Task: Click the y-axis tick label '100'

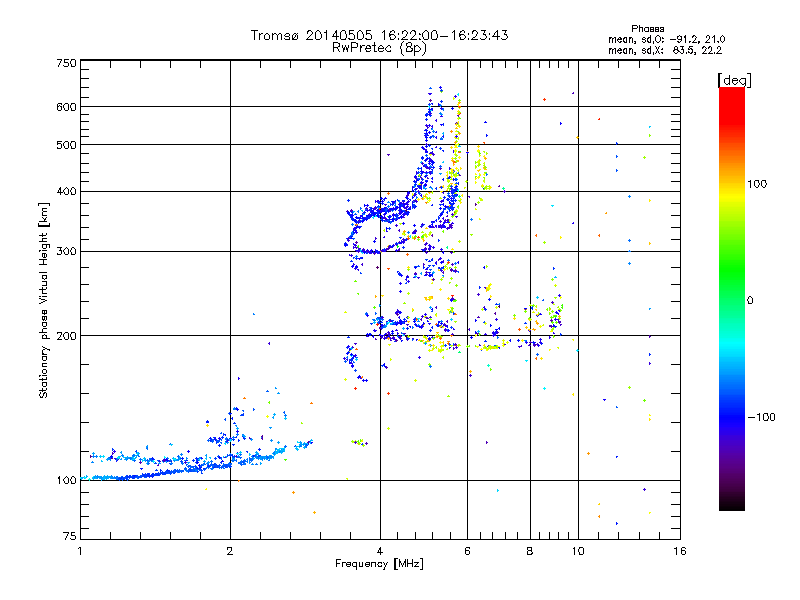Action: 66,480
